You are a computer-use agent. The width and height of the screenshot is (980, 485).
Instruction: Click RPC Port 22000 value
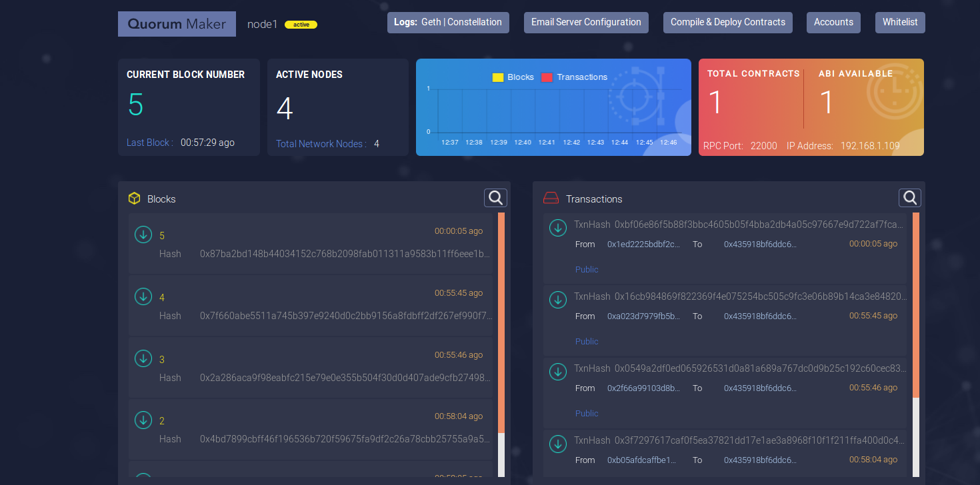click(x=764, y=146)
